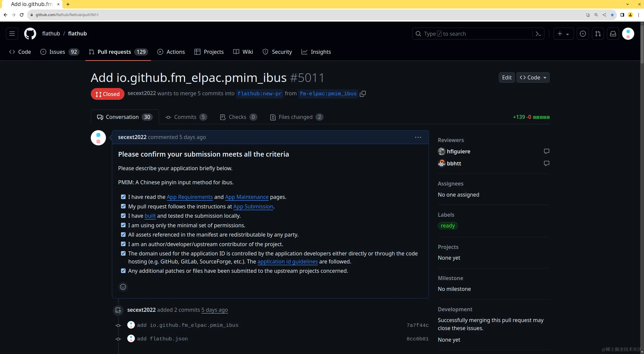The image size is (644, 354).
Task: Open the browser zoom icon in address bar
Action: pos(596,15)
